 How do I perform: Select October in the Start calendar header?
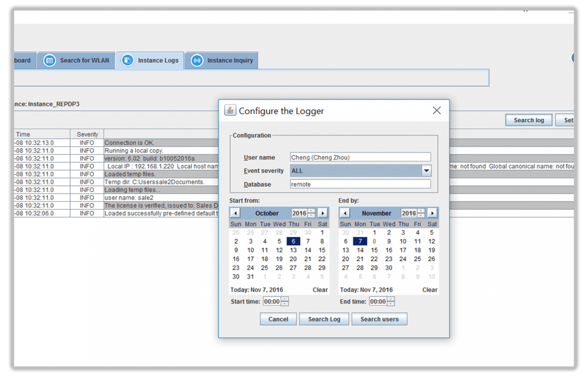click(x=267, y=213)
